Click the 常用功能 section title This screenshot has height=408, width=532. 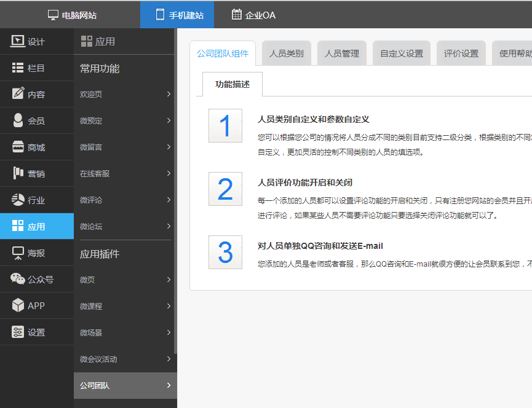pyautogui.click(x=100, y=68)
